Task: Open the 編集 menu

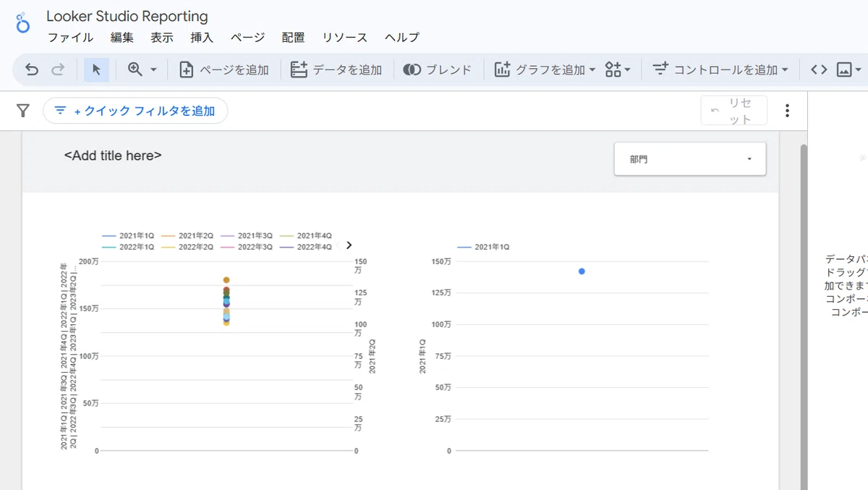Action: [x=122, y=38]
